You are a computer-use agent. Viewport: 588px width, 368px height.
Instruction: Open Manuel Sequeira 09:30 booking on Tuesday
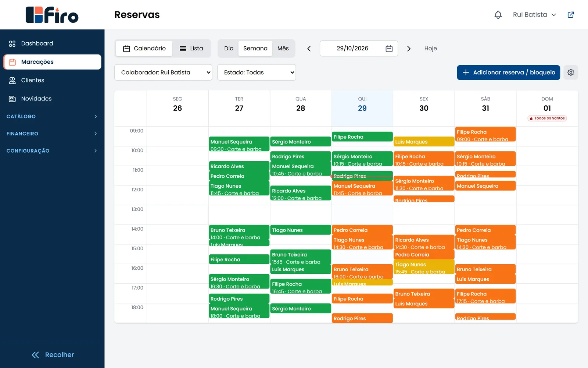pyautogui.click(x=239, y=144)
